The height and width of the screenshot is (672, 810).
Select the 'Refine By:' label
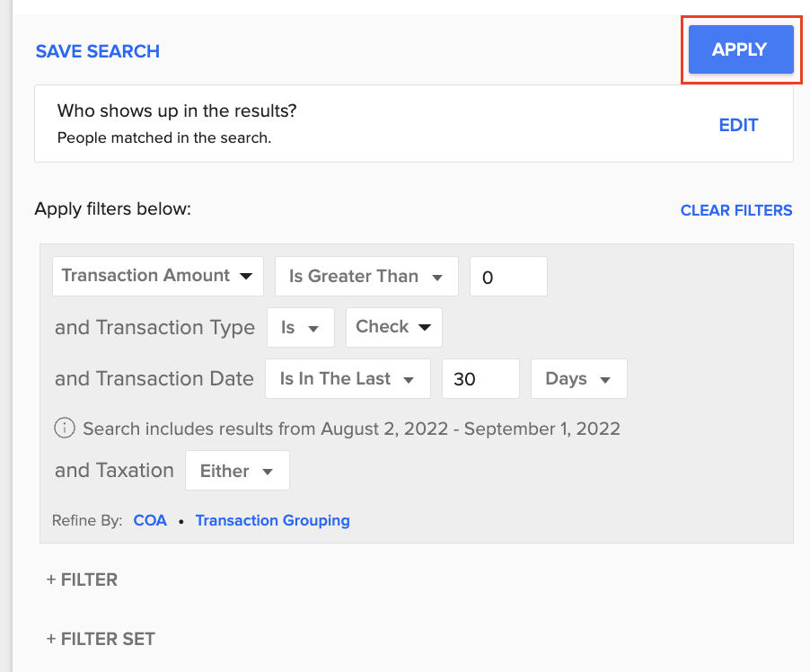pyautogui.click(x=87, y=520)
